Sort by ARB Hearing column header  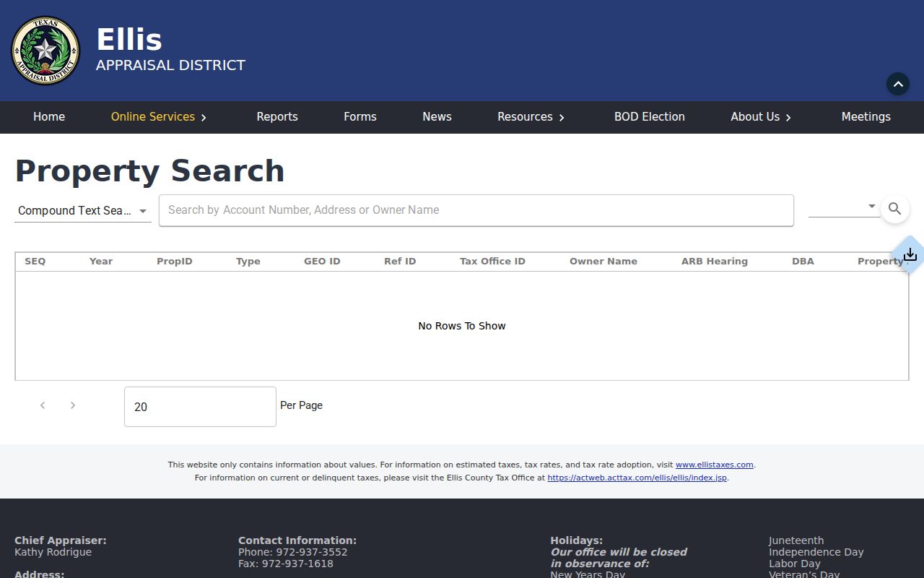click(x=715, y=262)
